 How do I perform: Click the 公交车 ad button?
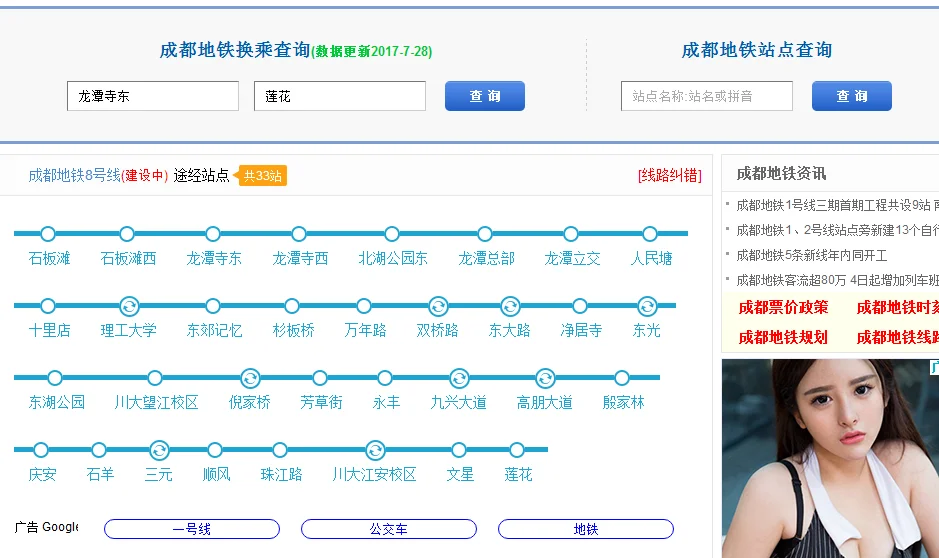pyautogui.click(x=389, y=529)
